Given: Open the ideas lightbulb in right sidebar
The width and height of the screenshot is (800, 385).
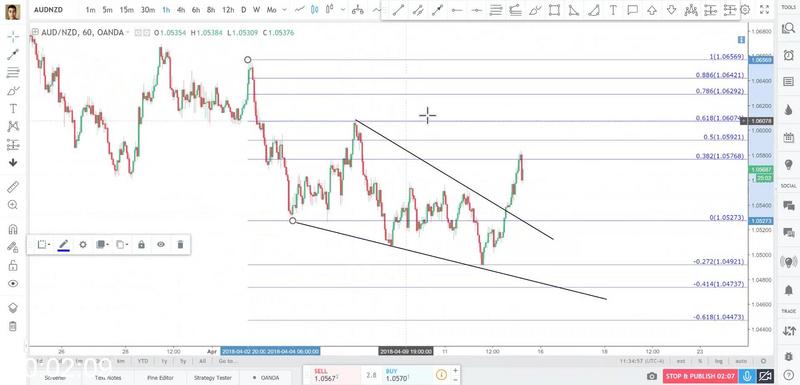Looking at the screenshot, I should point(788,164).
